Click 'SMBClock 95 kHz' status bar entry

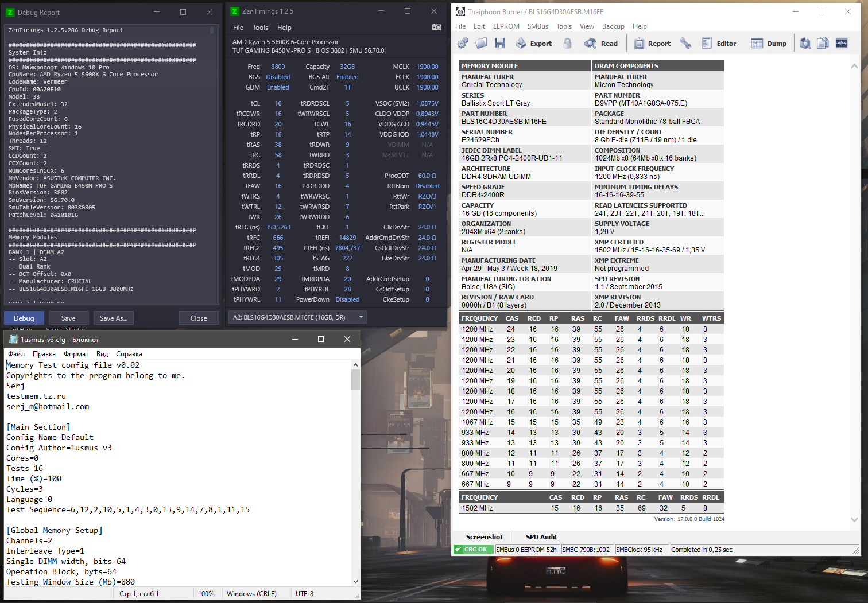tap(639, 550)
